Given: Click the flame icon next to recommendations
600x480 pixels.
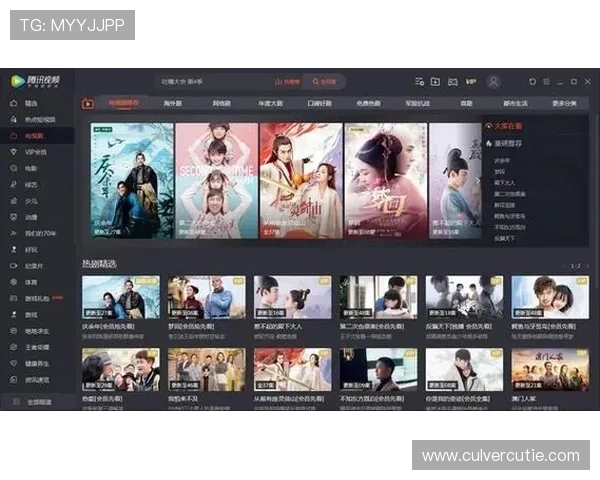Looking at the screenshot, I should (489, 143).
